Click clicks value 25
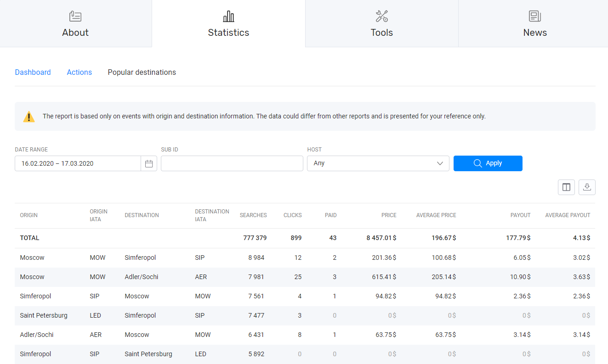This screenshot has height=364, width=608. (x=298, y=277)
